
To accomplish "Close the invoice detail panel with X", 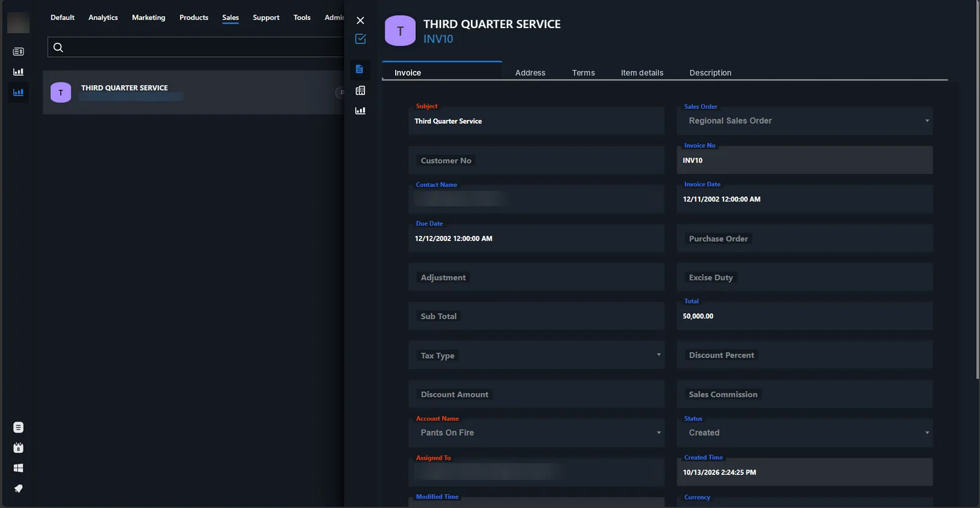I will (360, 20).
